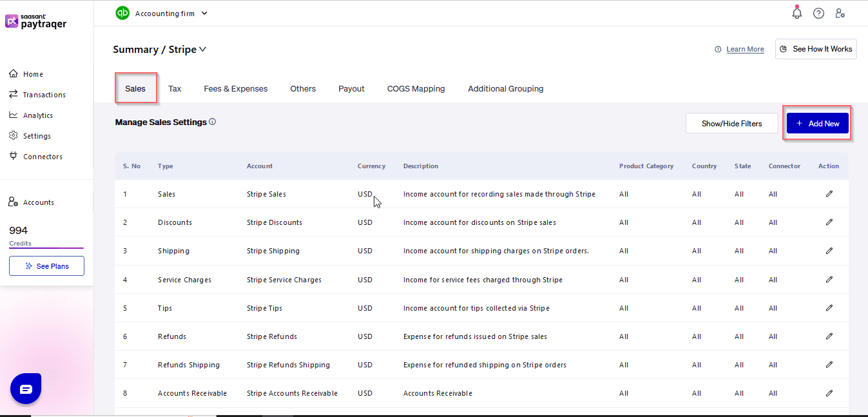Click the Transactions arrows icon
The width and height of the screenshot is (868, 417).
[14, 94]
